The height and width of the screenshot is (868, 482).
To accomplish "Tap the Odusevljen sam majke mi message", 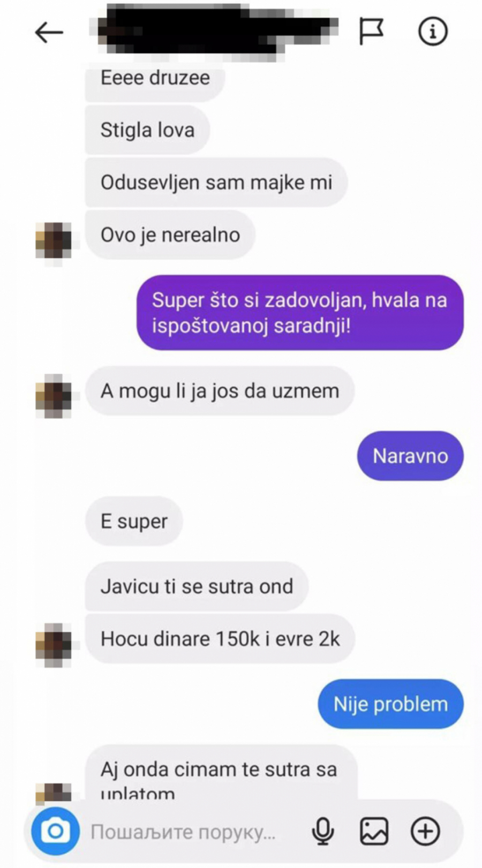I will [x=216, y=182].
